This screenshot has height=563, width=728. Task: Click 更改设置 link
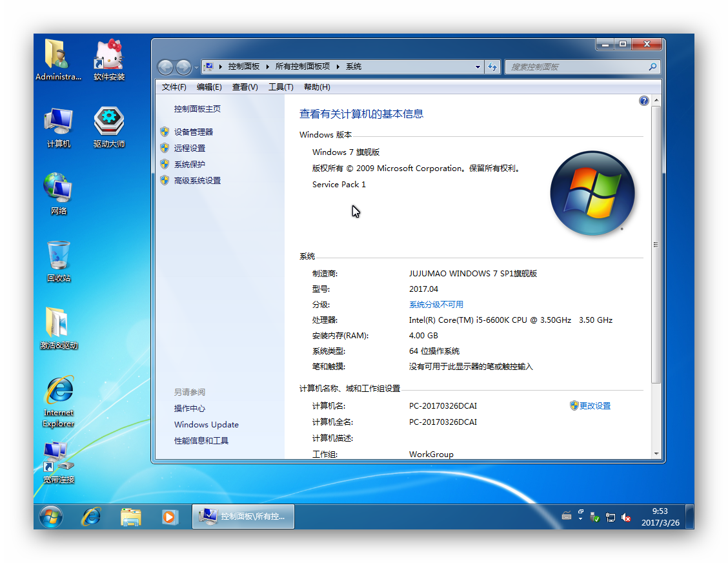(x=595, y=406)
